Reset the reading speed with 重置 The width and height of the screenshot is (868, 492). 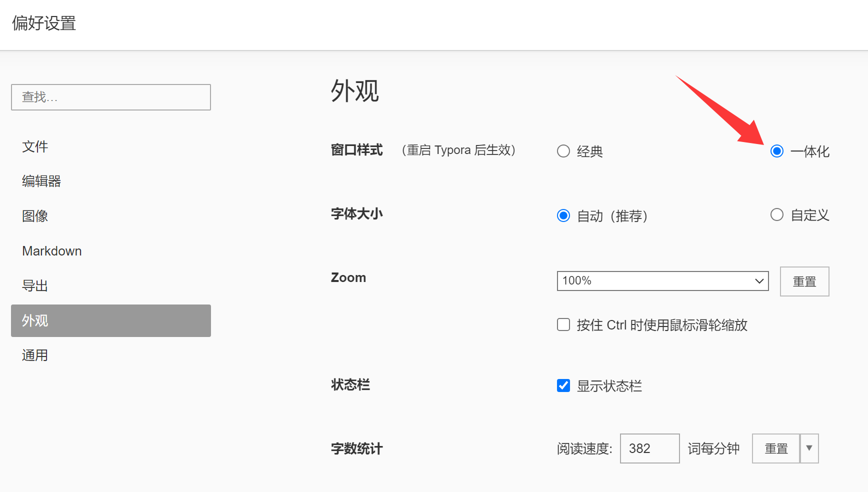[x=775, y=448]
